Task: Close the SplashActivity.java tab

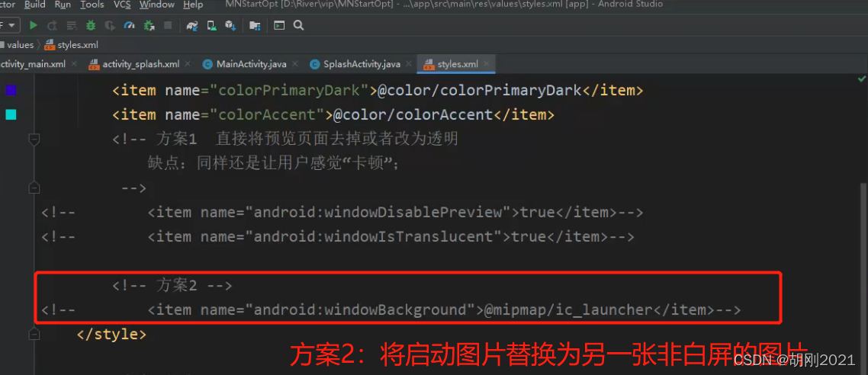Action: click(409, 64)
